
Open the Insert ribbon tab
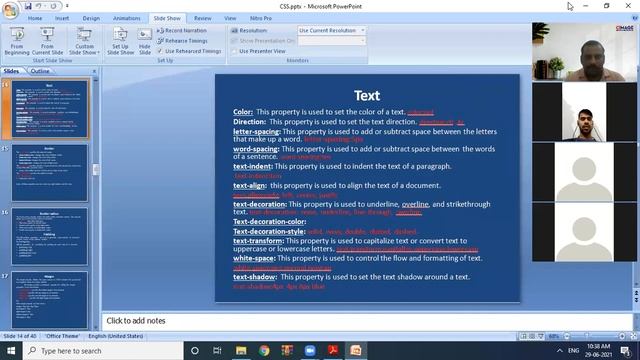coord(62,18)
